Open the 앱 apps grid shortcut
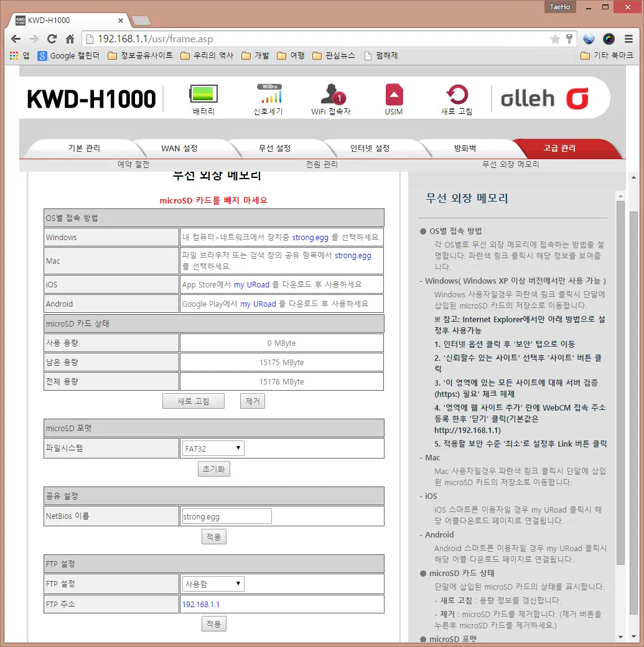Screen dimensions: 644x647 (19, 55)
